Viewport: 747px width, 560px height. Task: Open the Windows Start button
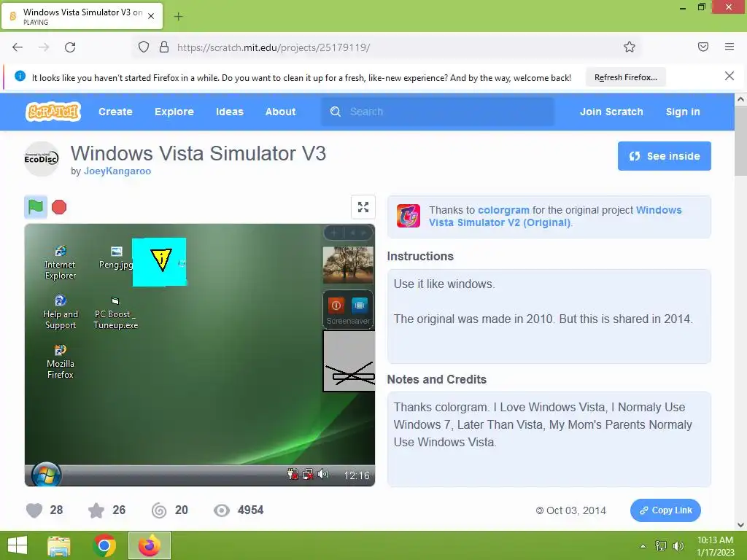point(18,545)
